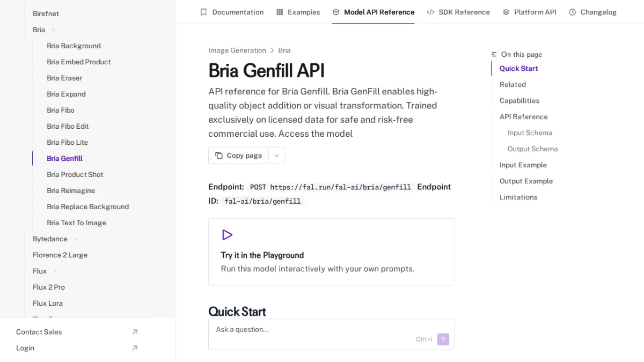Image resolution: width=644 pixels, height=362 pixels.
Task: Jump to Input Schema in outline
Action: tap(530, 132)
